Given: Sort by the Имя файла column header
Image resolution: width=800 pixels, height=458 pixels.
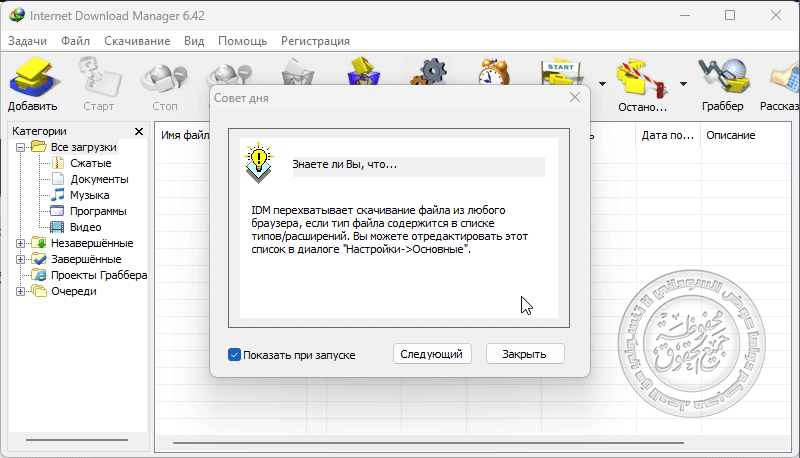Looking at the screenshot, I should click(184, 135).
